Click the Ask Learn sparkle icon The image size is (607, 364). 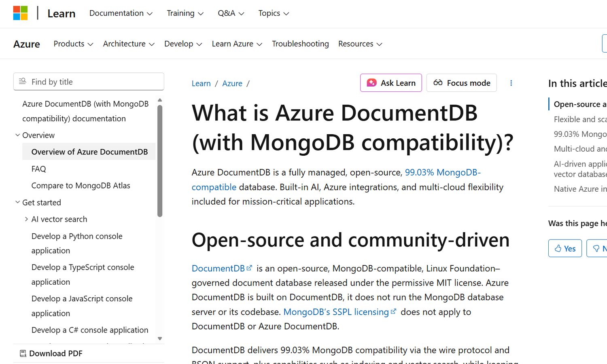[371, 83]
